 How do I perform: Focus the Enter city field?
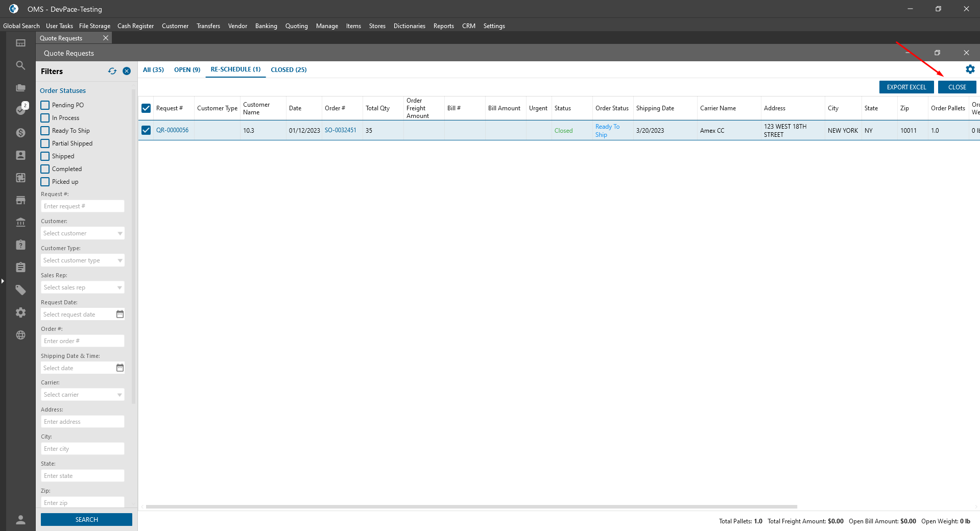click(x=83, y=449)
